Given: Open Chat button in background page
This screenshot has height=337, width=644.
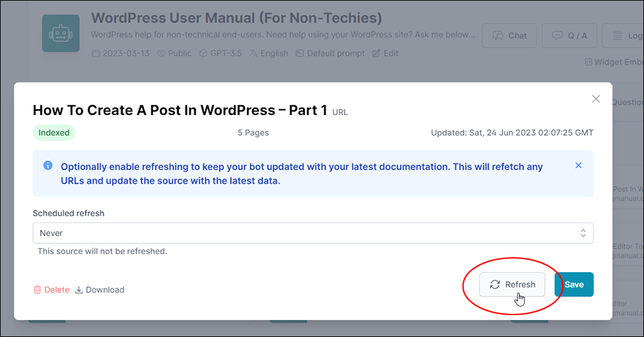Looking at the screenshot, I should click(509, 35).
